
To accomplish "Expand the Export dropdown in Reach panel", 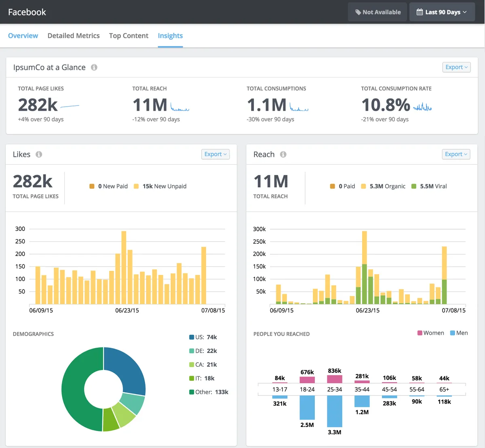I will click(x=456, y=154).
